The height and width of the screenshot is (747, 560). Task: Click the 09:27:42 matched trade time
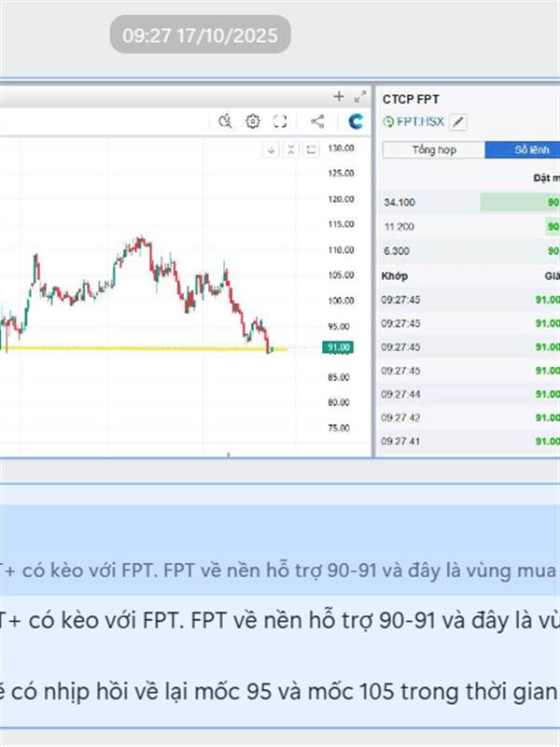point(400,417)
